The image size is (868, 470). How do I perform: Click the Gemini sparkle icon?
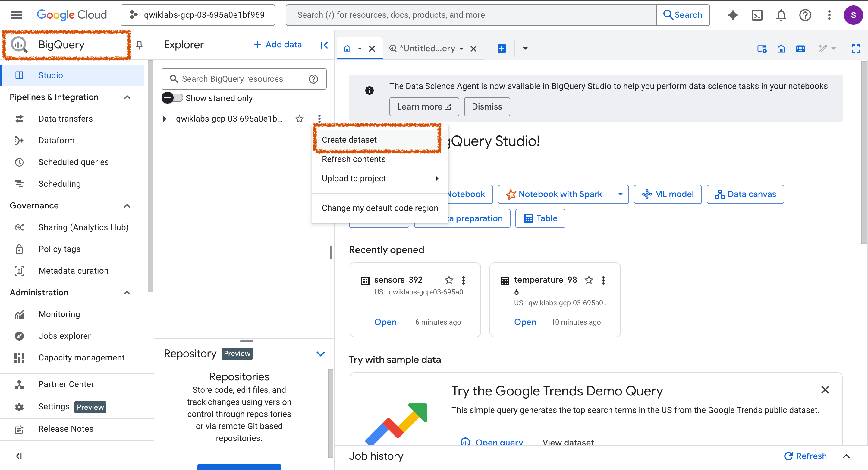click(733, 15)
